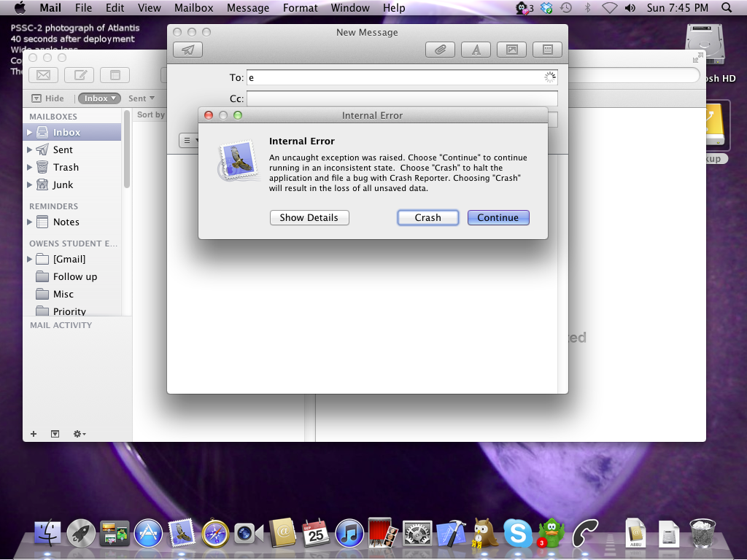This screenshot has height=560, width=747.
Task: Add a mailbox with the plus button
Action: [34, 434]
